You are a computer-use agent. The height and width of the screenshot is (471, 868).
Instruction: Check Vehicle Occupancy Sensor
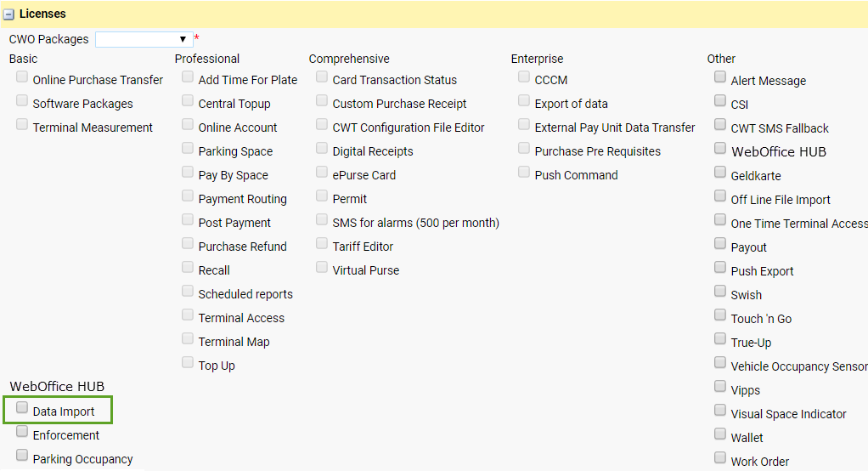(x=719, y=362)
